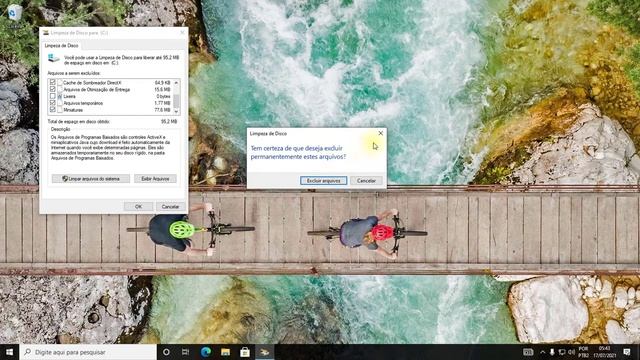This screenshot has height=360, width=640.
Task: Select the 15,6 MB size value
Action: click(x=162, y=89)
